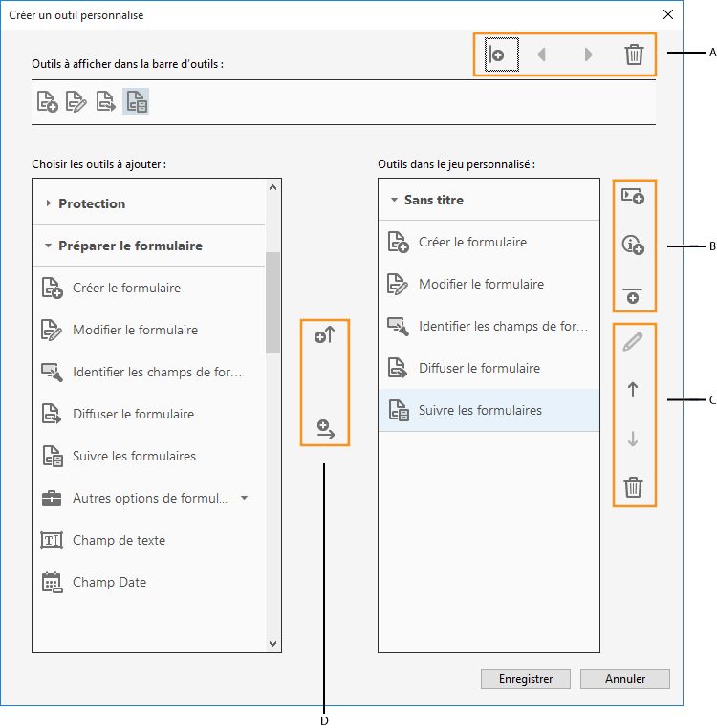Click the add instruction icon with the info symbol
This screenshot has width=717, height=728.
633,246
